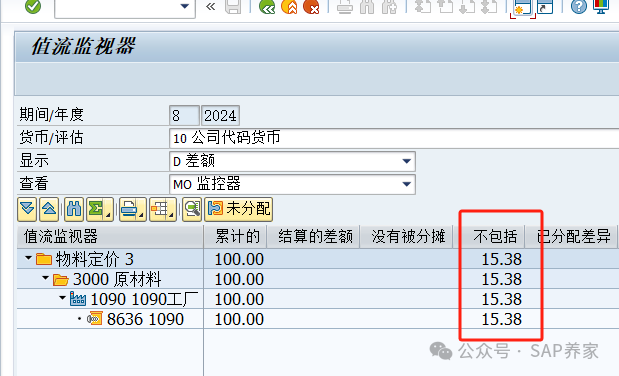Viewport: 619px width, 376px height.
Task: Click the 货币/评估 field '10 公司代码货币'
Action: tap(394, 138)
